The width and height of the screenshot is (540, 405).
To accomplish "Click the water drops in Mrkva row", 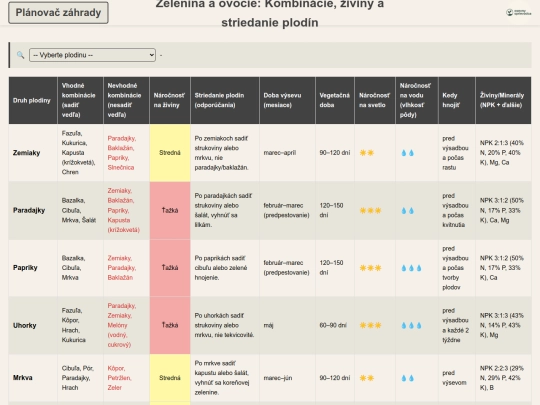I will 407,378.
